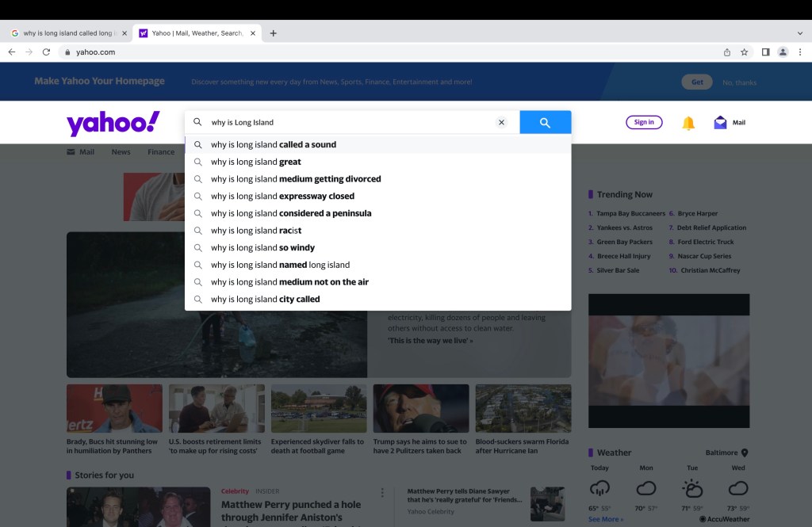
Task: Click the Yahoo logo
Action: point(113,123)
